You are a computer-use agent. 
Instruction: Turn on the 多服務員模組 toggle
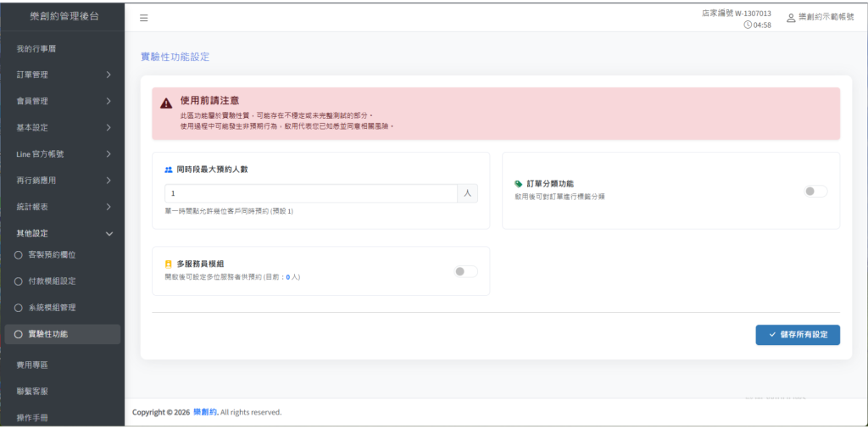tap(465, 271)
